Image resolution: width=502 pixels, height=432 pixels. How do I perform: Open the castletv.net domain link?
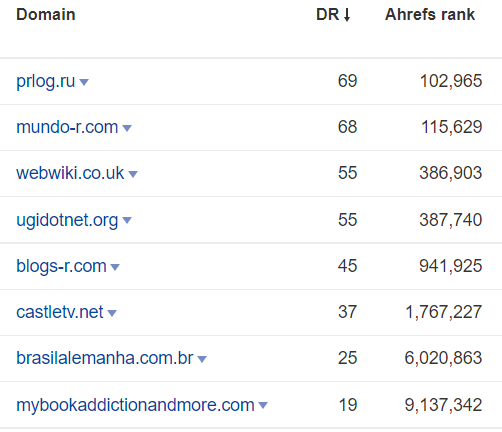pyautogui.click(x=60, y=312)
